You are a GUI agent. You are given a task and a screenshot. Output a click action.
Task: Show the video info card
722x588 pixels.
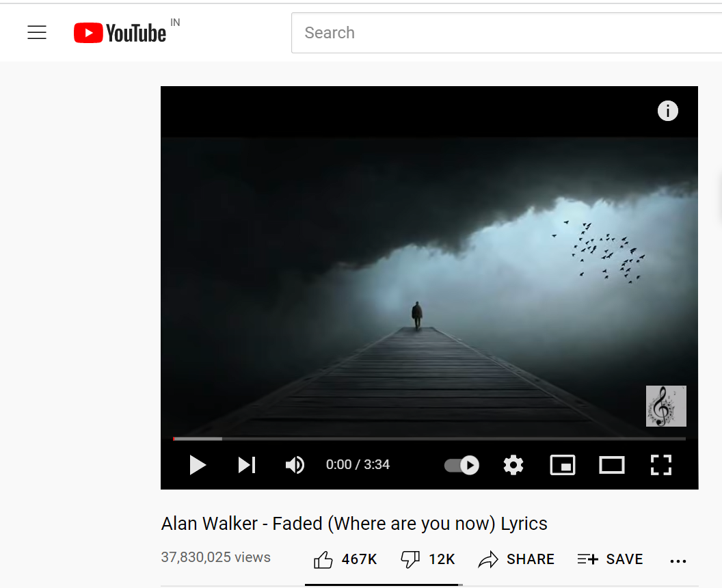[x=668, y=111]
